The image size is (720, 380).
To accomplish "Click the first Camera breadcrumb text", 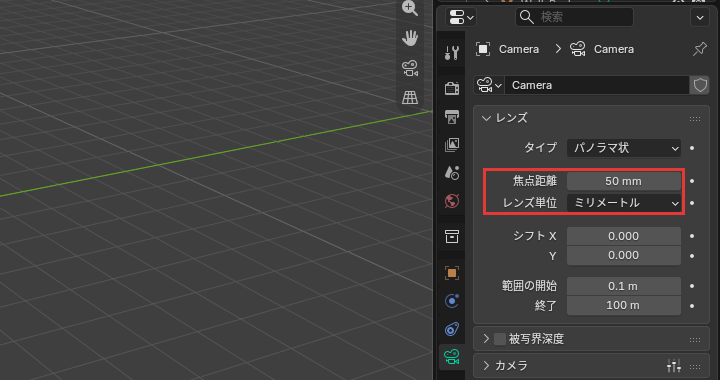I will coord(519,49).
